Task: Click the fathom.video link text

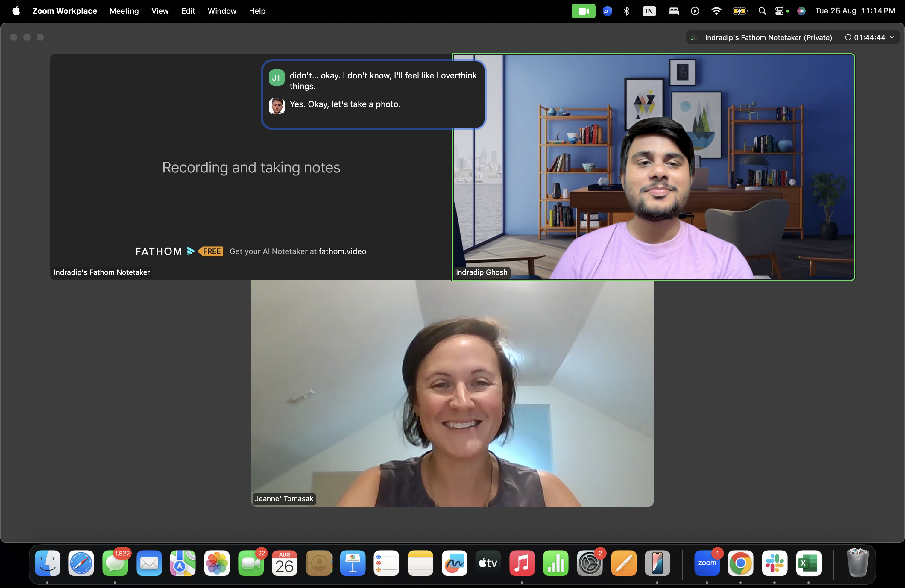Action: pyautogui.click(x=342, y=251)
